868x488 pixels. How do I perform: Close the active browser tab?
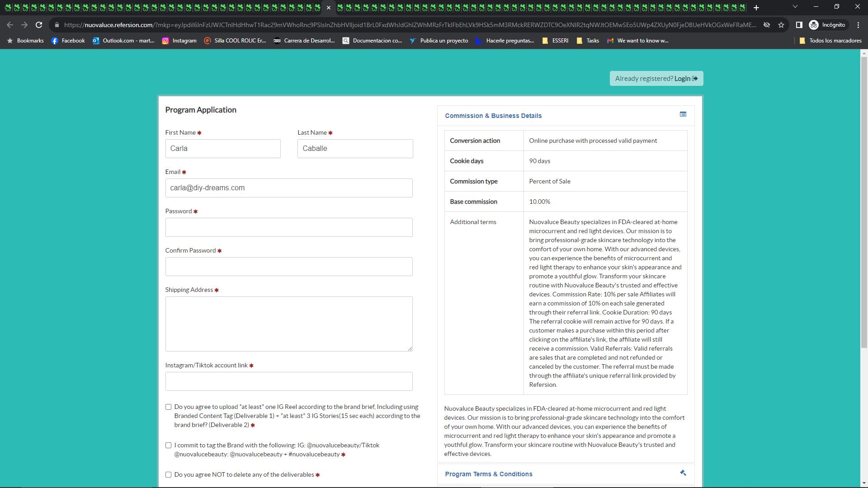click(x=329, y=8)
